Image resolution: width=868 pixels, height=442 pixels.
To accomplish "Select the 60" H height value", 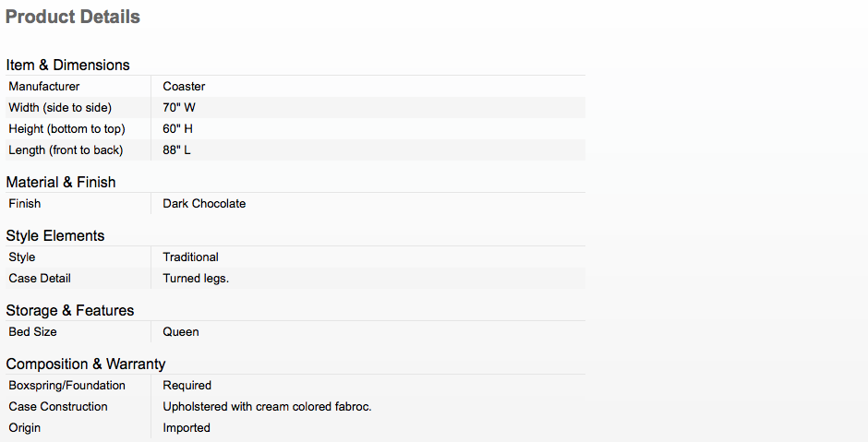I will click(177, 129).
